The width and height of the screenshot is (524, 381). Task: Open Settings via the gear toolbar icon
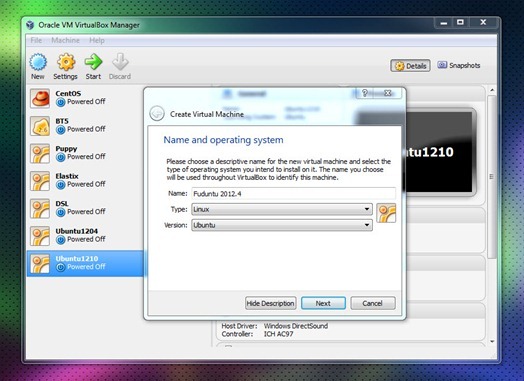[66, 62]
